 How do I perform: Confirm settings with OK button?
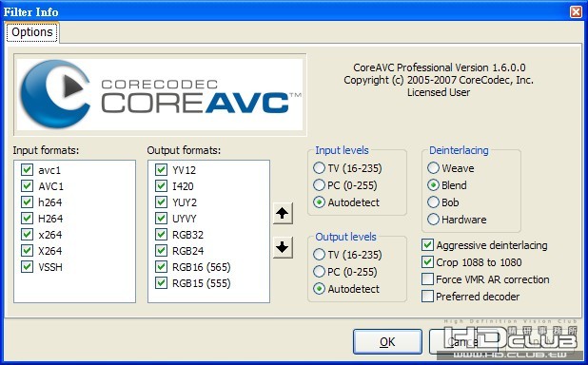click(x=387, y=342)
